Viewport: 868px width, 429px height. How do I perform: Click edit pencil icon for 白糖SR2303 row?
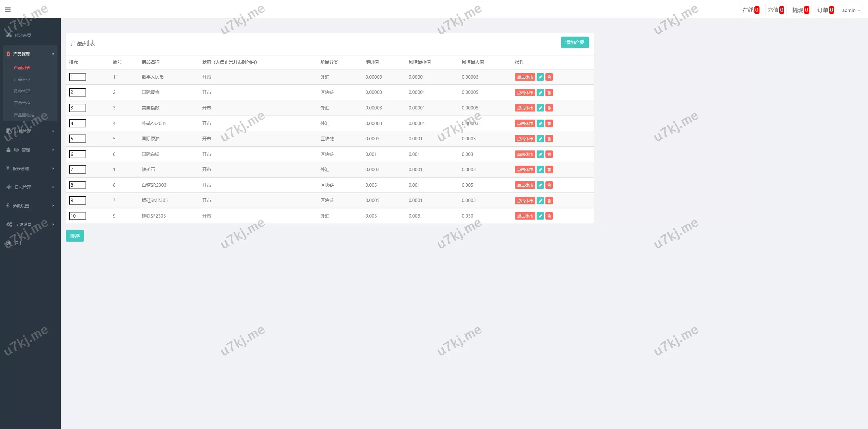pos(540,185)
